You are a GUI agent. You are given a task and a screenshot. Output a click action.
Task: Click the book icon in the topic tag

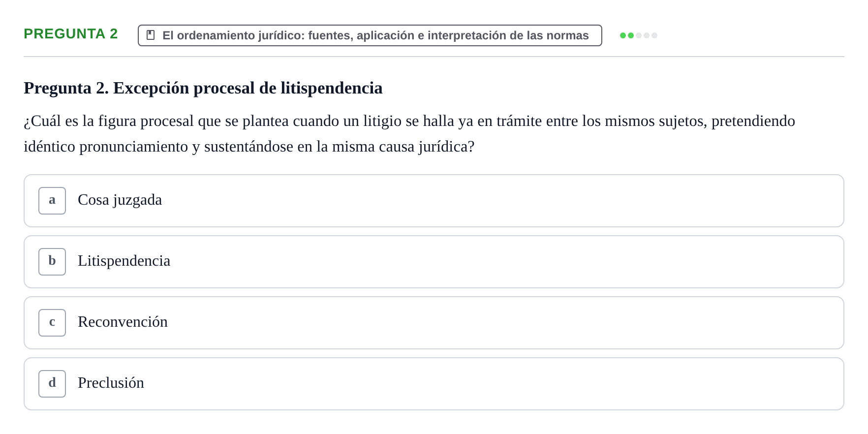click(151, 35)
